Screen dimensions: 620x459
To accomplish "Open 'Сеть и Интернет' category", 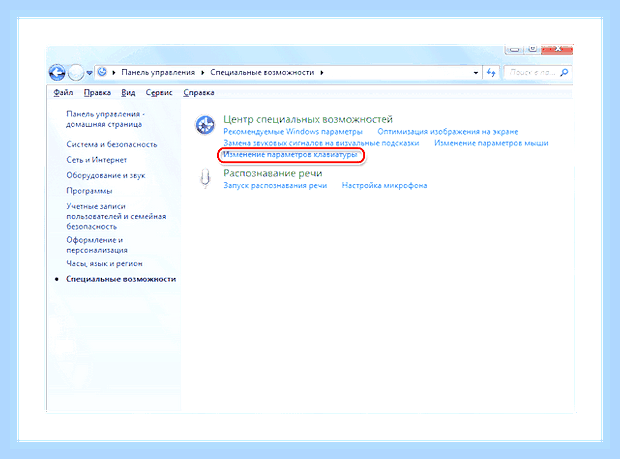I will [97, 160].
